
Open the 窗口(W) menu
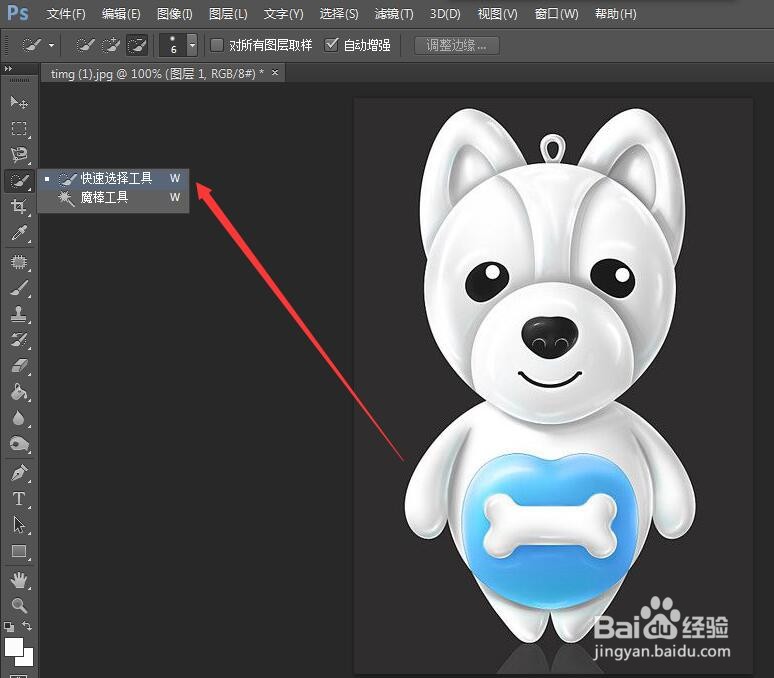(x=556, y=14)
